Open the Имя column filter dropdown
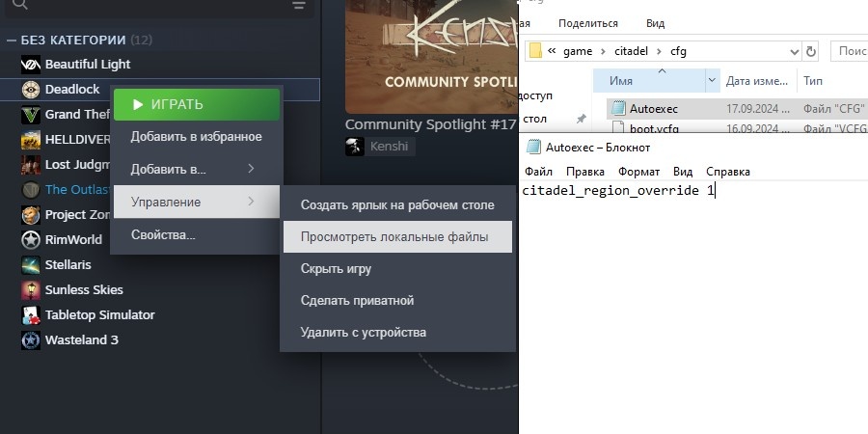 coord(712,81)
